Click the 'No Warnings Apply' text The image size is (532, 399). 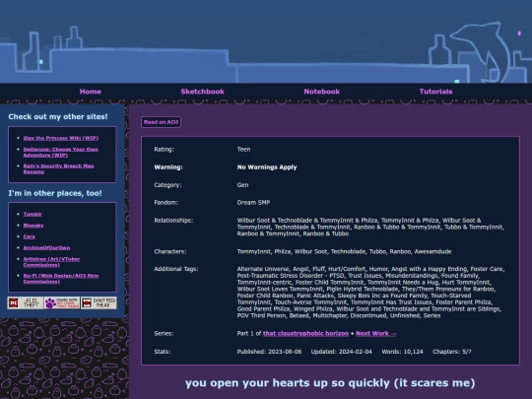[267, 167]
